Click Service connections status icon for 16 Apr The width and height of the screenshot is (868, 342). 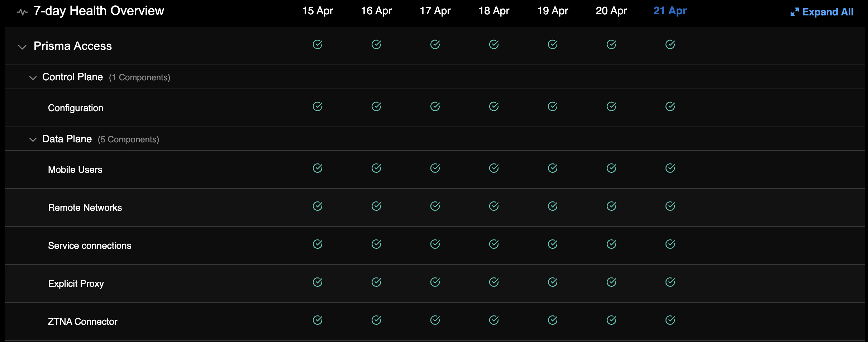pos(376,244)
